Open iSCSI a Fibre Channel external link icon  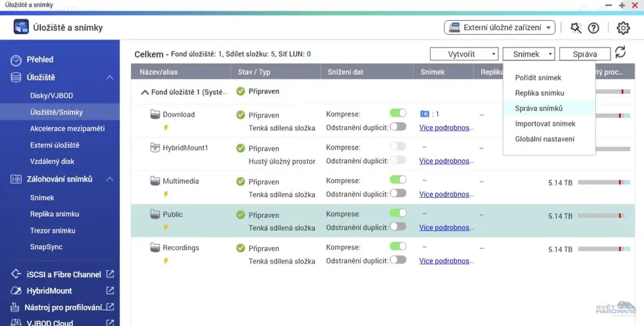coord(110,274)
